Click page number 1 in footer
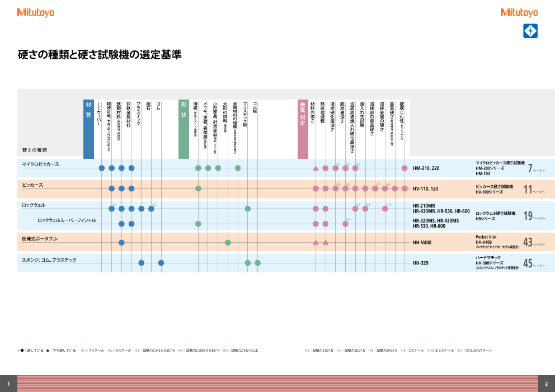 (x=8, y=384)
